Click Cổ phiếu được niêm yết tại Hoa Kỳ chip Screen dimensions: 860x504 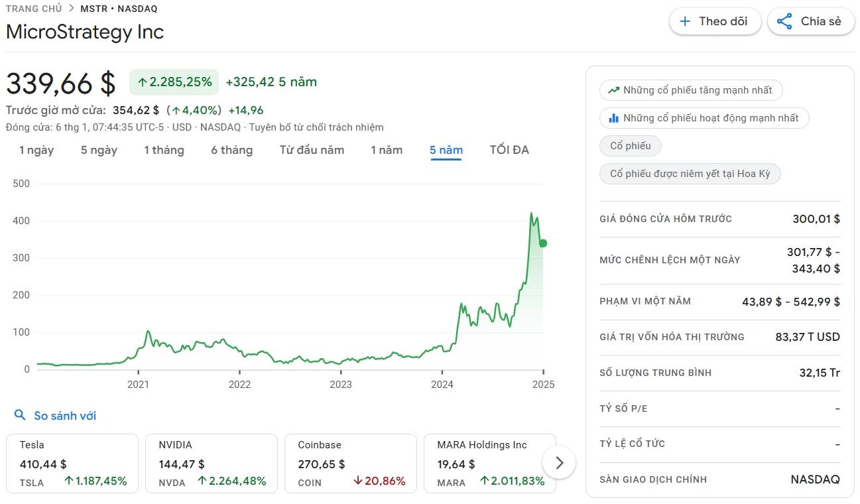coord(690,174)
